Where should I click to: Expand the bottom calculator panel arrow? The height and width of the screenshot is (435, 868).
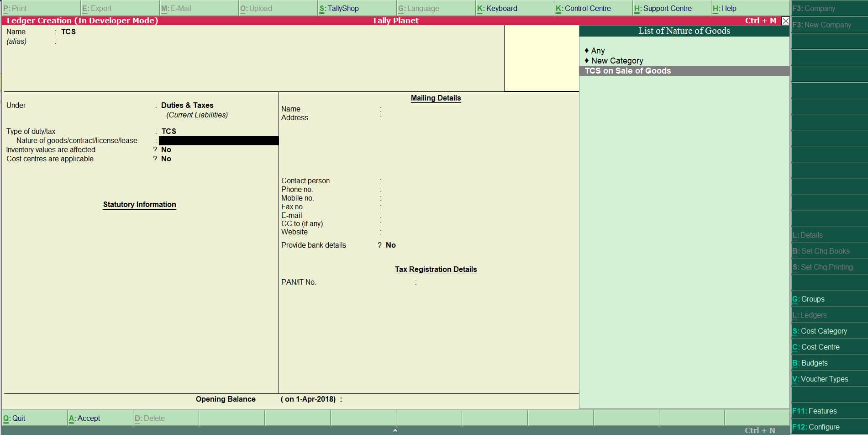point(395,430)
